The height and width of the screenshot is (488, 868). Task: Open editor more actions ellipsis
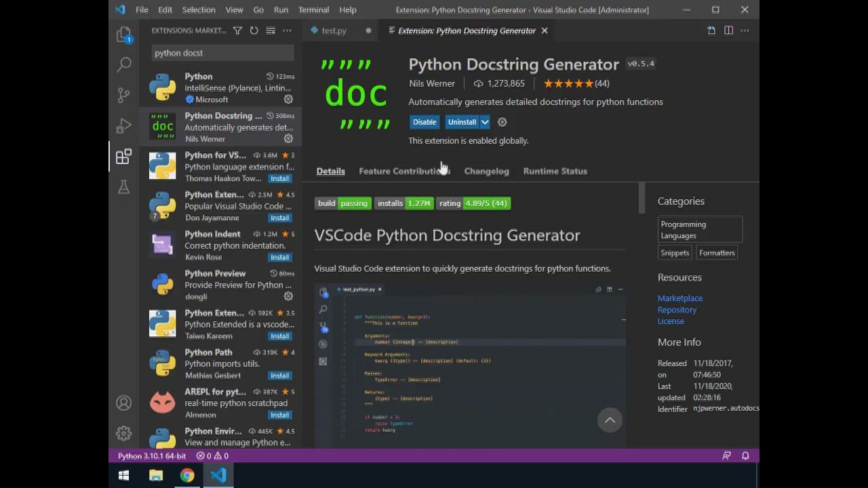[x=745, y=30]
